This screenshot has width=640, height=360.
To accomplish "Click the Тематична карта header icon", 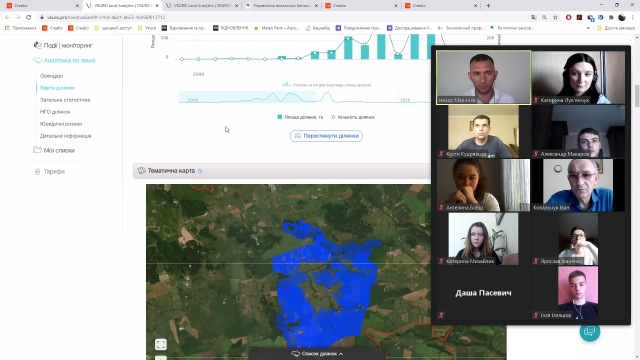I will coord(141,171).
